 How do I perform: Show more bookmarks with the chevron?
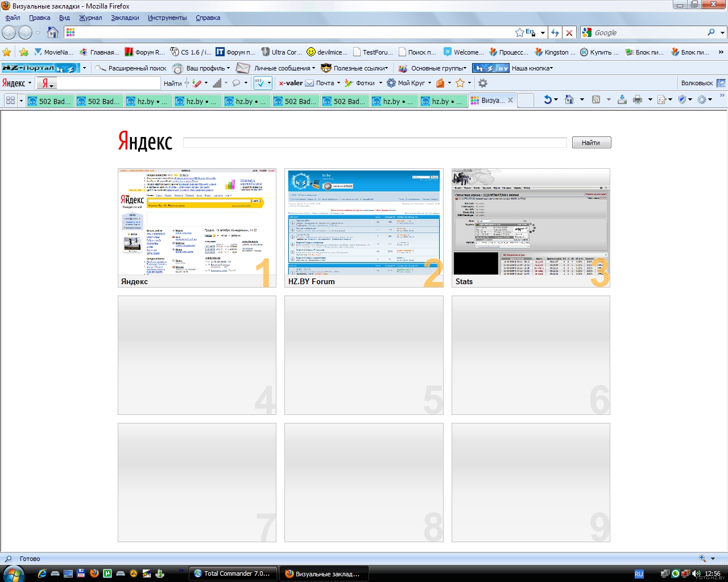[721, 52]
